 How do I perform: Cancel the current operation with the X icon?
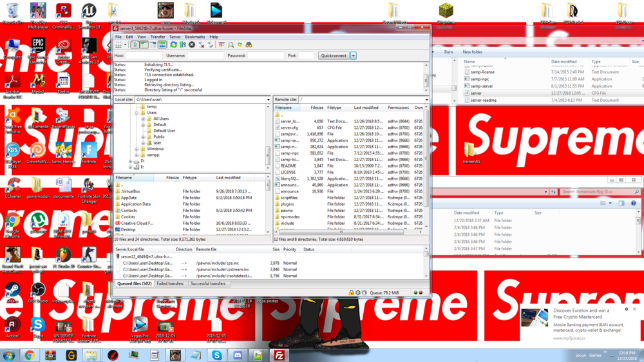tap(192, 45)
